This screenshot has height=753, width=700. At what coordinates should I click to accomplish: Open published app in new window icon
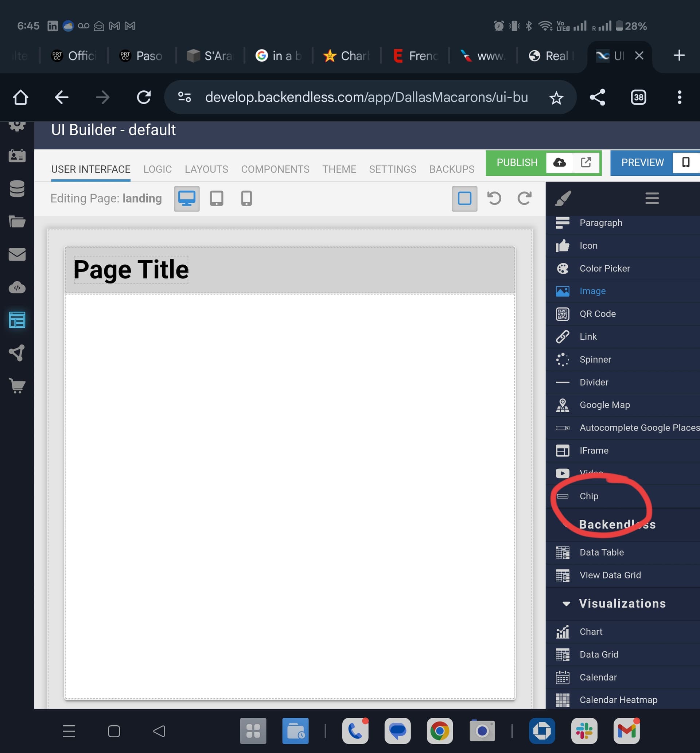(x=586, y=163)
